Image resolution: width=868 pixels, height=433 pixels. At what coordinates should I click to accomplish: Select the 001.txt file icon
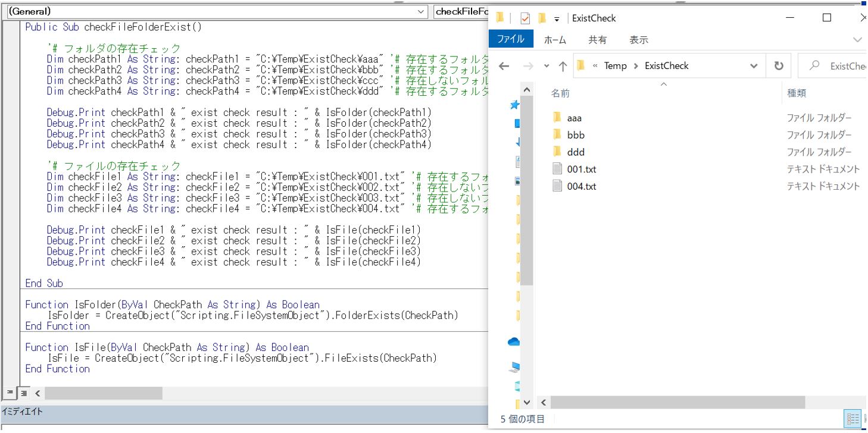coord(557,170)
